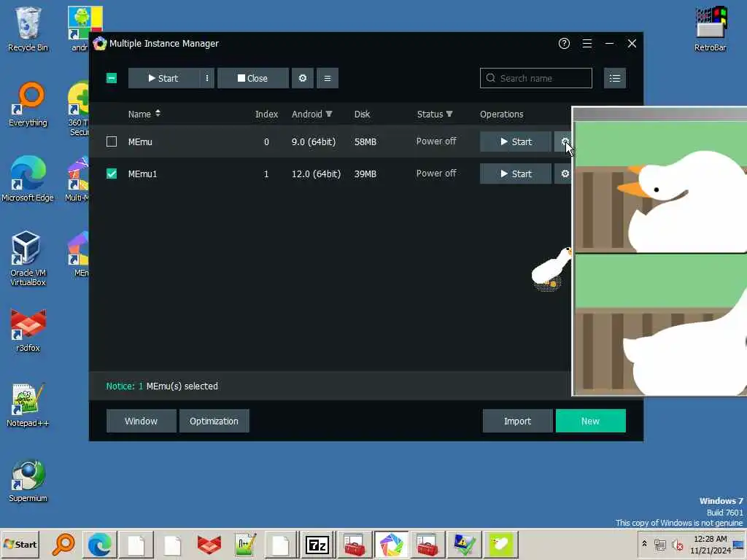Create a New instance

point(590,421)
